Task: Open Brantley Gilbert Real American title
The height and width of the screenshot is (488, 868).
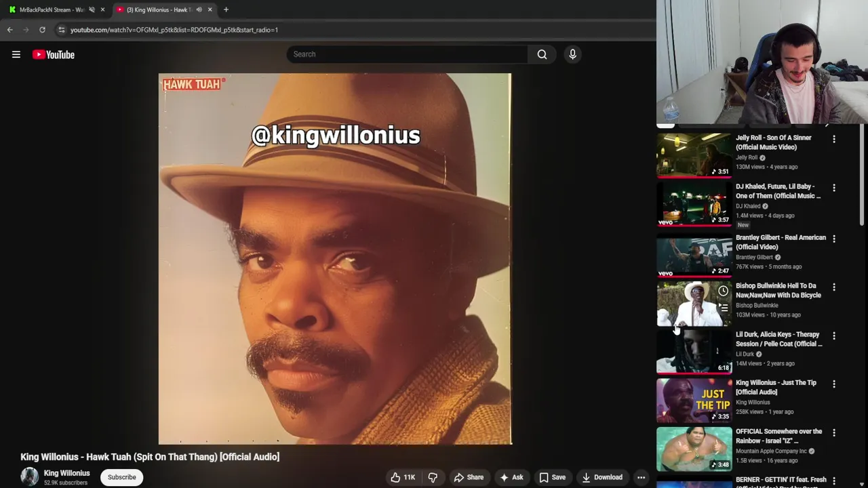Action: pos(781,242)
